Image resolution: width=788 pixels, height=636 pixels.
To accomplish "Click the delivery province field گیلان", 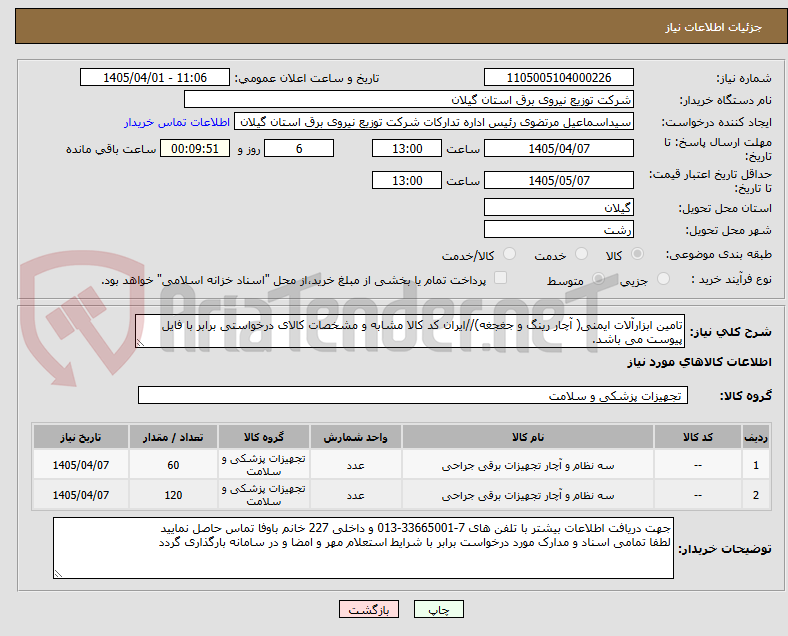I will coord(558,207).
